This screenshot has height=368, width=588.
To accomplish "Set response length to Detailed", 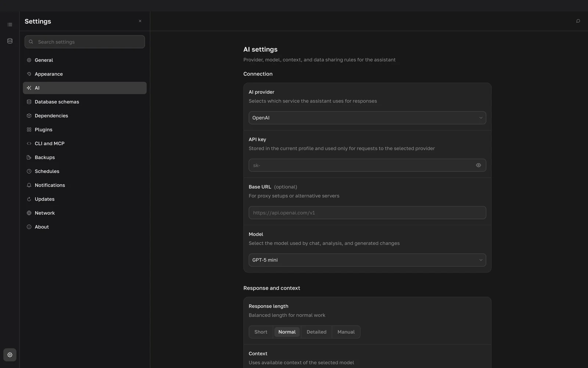I will pyautogui.click(x=316, y=332).
